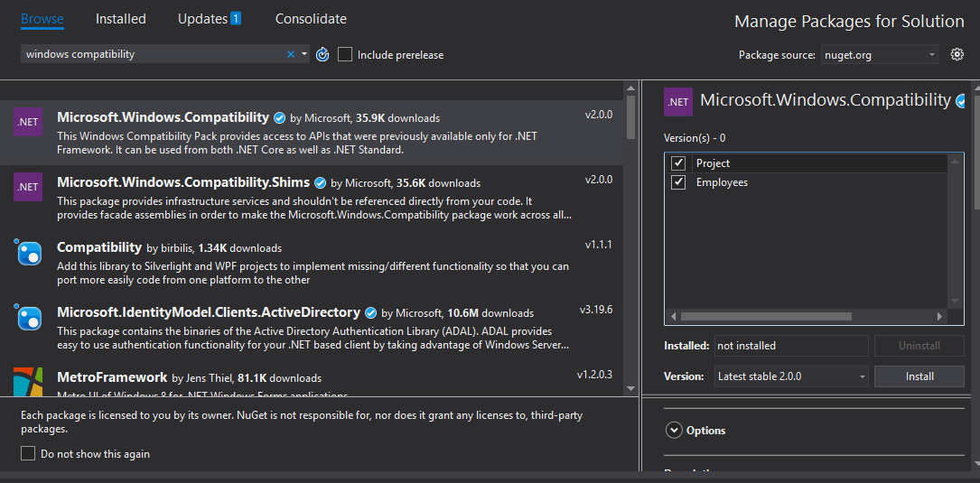Click the Installed not installed field
This screenshot has height=483, width=980.
pos(791,345)
